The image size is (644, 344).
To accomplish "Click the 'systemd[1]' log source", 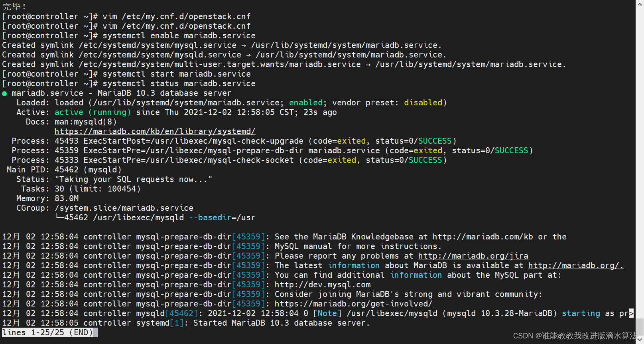I will (160, 323).
